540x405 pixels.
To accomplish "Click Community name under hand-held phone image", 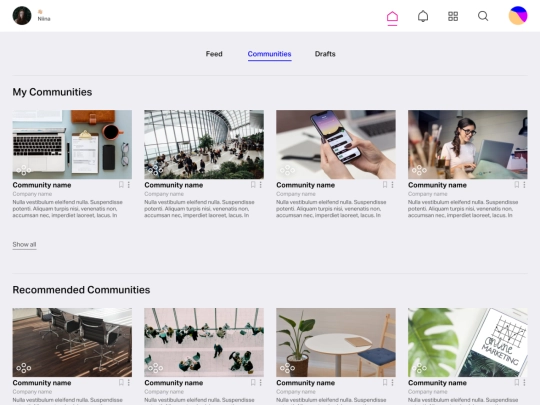I will coord(305,185).
